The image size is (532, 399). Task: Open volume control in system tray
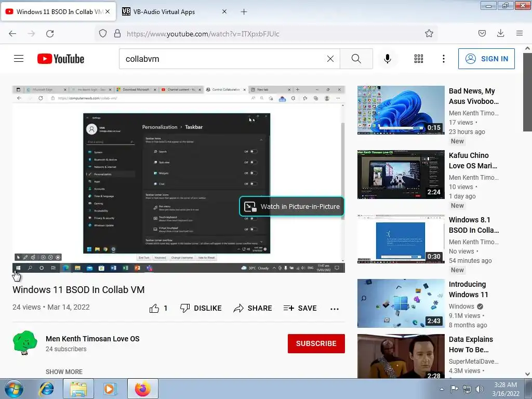480,389
